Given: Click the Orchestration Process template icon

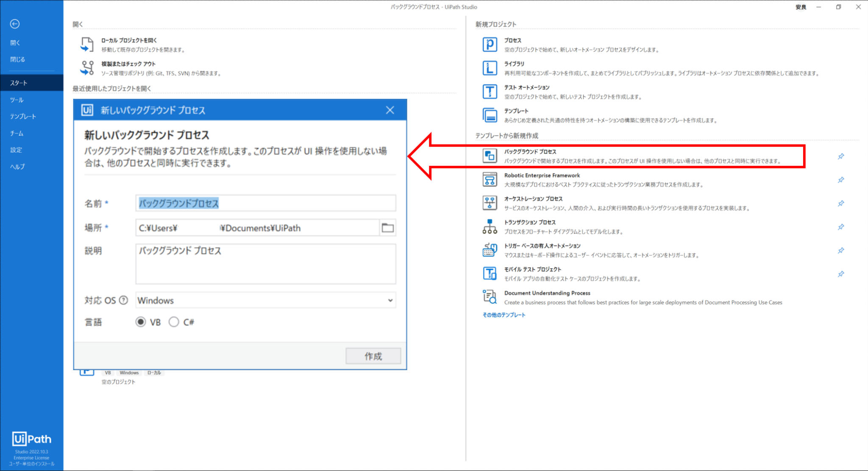Looking at the screenshot, I should [490, 203].
